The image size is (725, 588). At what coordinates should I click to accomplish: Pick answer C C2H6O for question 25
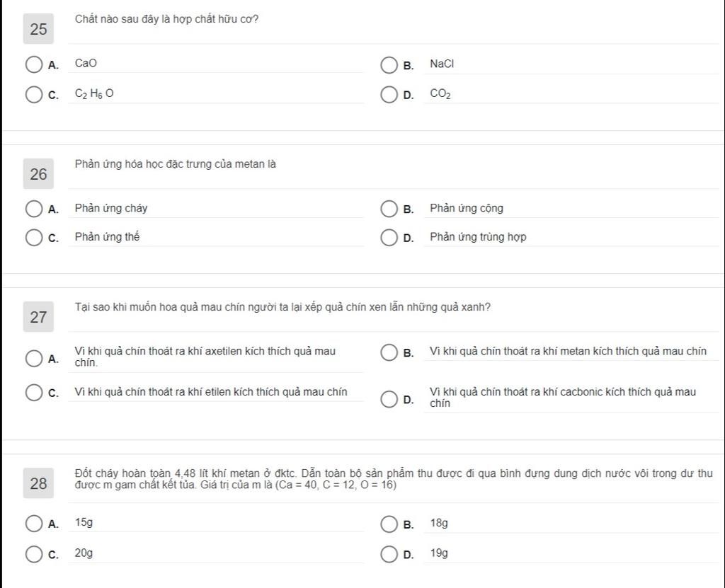coord(34,94)
